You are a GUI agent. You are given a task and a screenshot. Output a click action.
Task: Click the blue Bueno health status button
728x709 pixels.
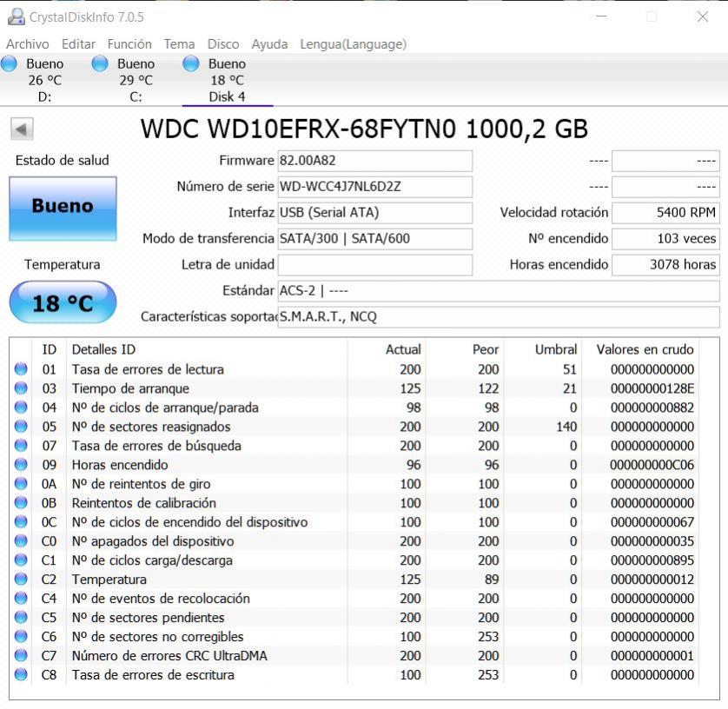[63, 209]
